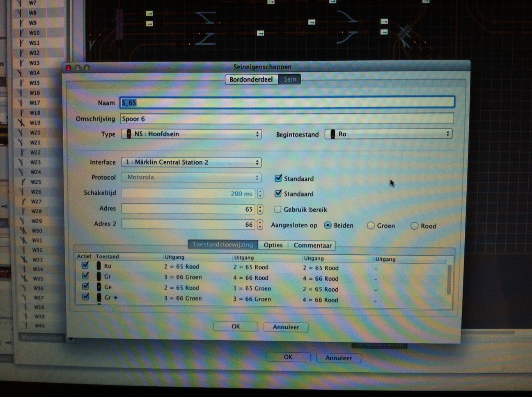Click the Omschrijving field Spoor 6

click(287, 119)
